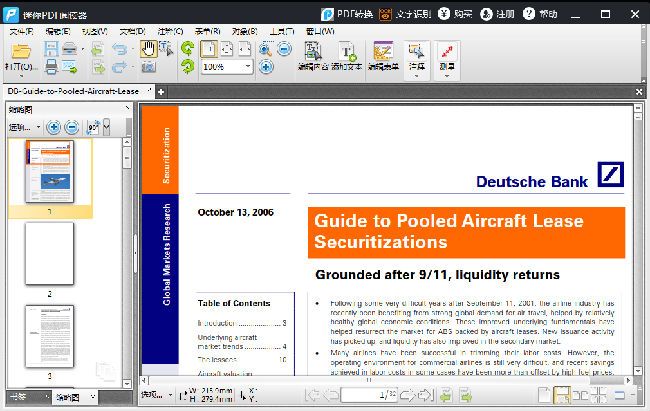Click the 购买 purchase button

tap(455, 14)
